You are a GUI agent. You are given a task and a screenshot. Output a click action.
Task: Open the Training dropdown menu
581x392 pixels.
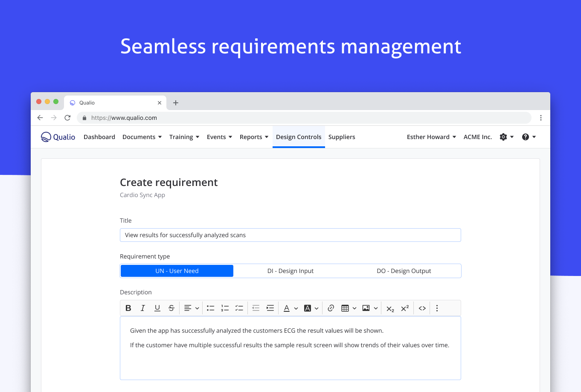184,137
